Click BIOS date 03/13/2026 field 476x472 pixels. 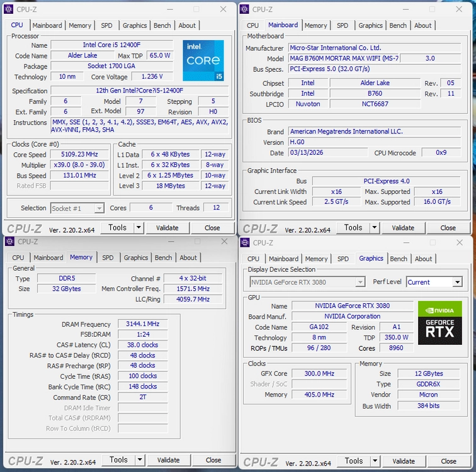328,152
